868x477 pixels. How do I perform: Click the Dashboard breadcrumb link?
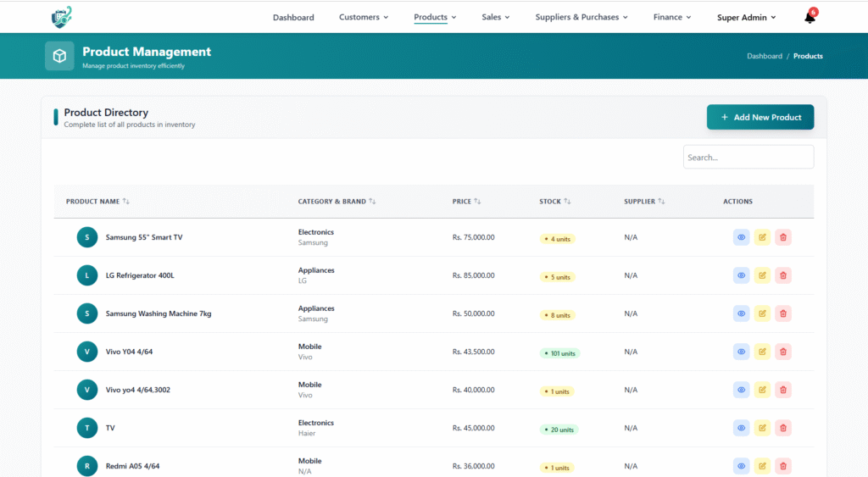coord(764,56)
